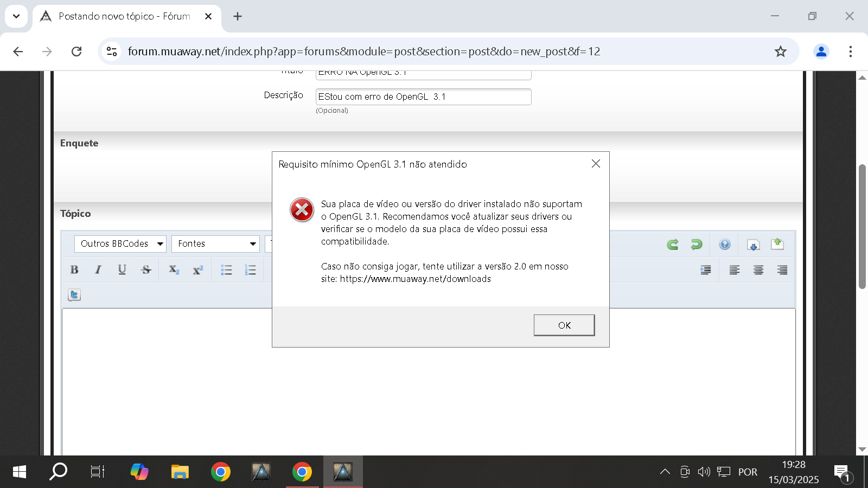
Task: Apply subscript formatting
Action: 174,270
